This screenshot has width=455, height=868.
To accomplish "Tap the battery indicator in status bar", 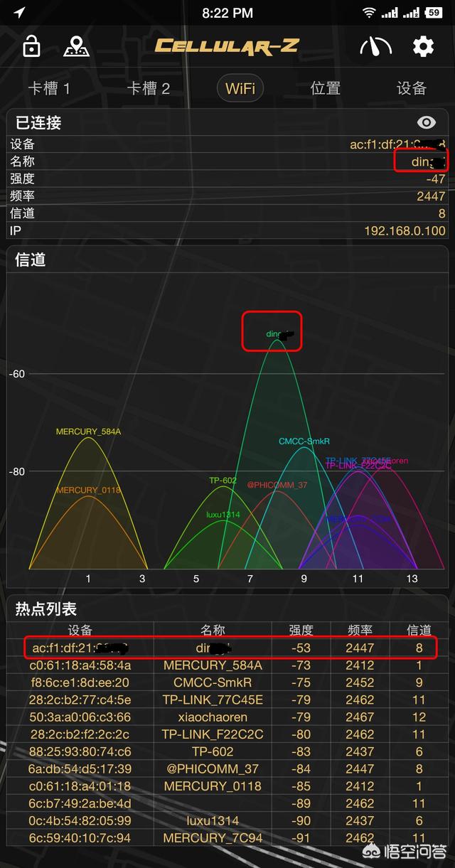I will pos(433,13).
